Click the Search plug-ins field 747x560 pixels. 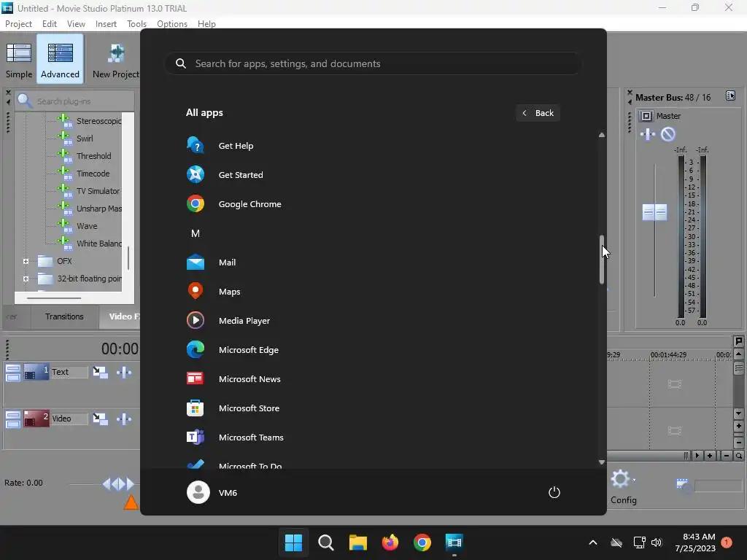(76, 101)
